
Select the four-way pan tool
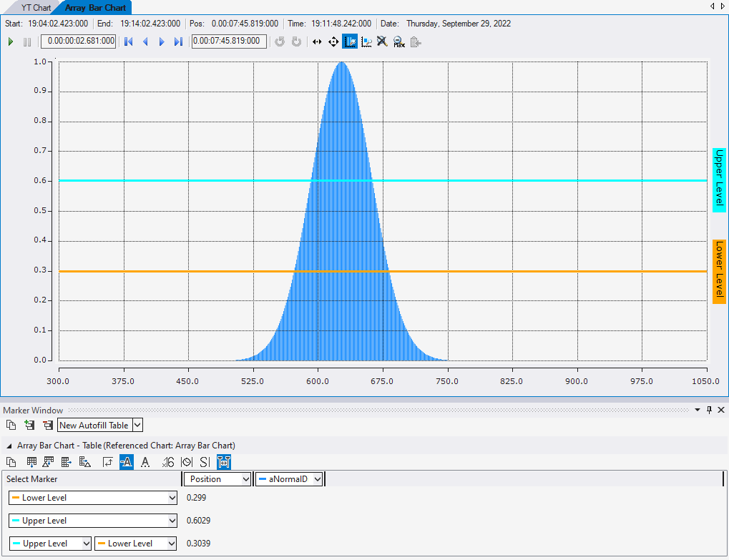point(333,41)
